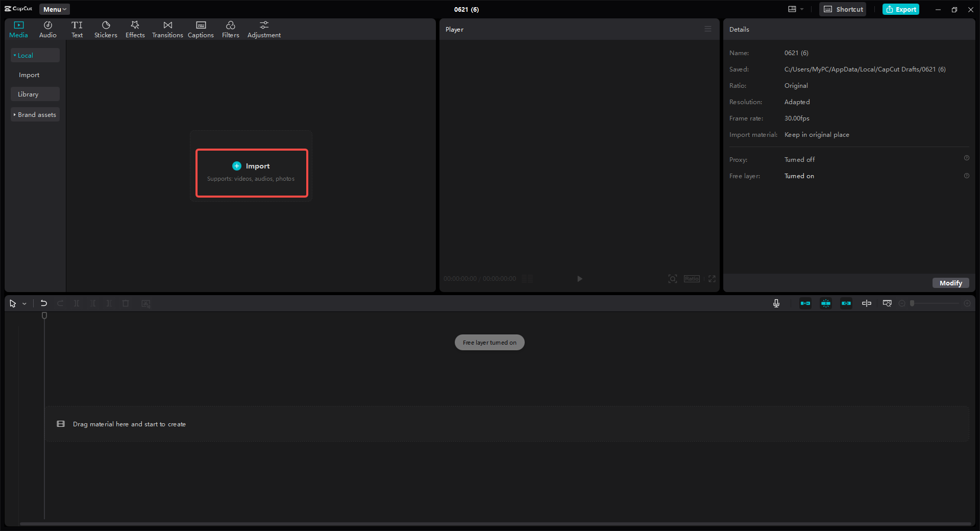The width and height of the screenshot is (980, 531).
Task: Expand Brand assets
Action: [x=35, y=114]
